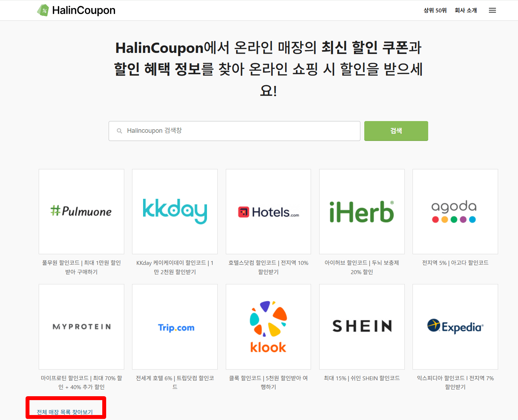The image size is (518, 420).
Task: Click the 쉬인 SHEIN 할인코드 caption
Action: click(362, 378)
